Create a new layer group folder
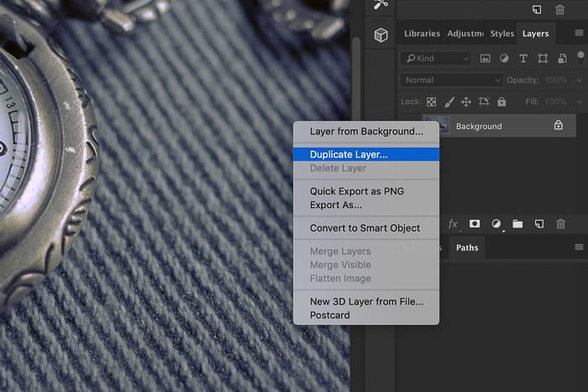Screen dimensions: 588x392 517,224
